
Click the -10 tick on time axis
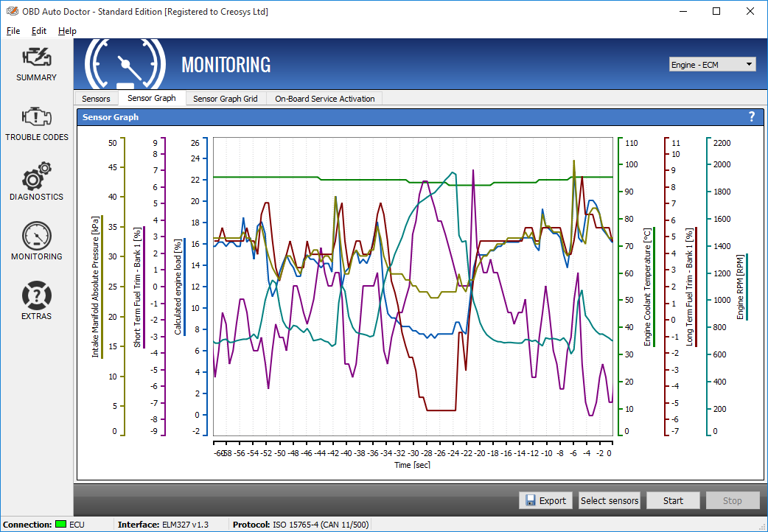546,454
